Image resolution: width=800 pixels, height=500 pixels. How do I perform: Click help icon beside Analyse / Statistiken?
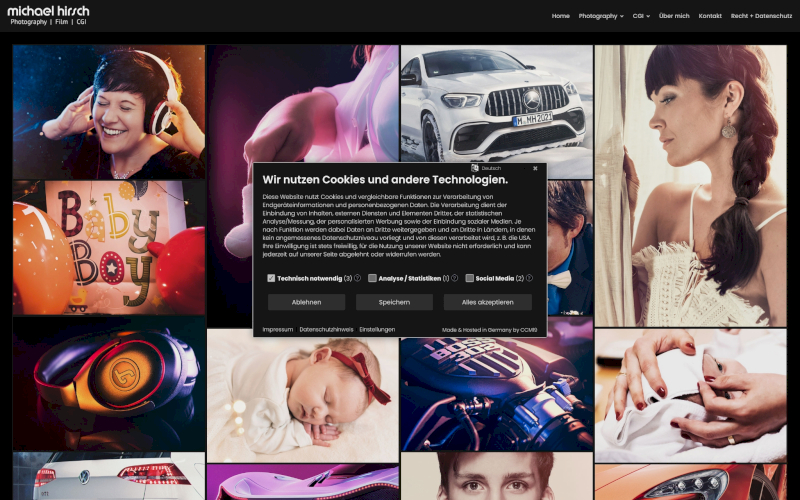pyautogui.click(x=455, y=278)
